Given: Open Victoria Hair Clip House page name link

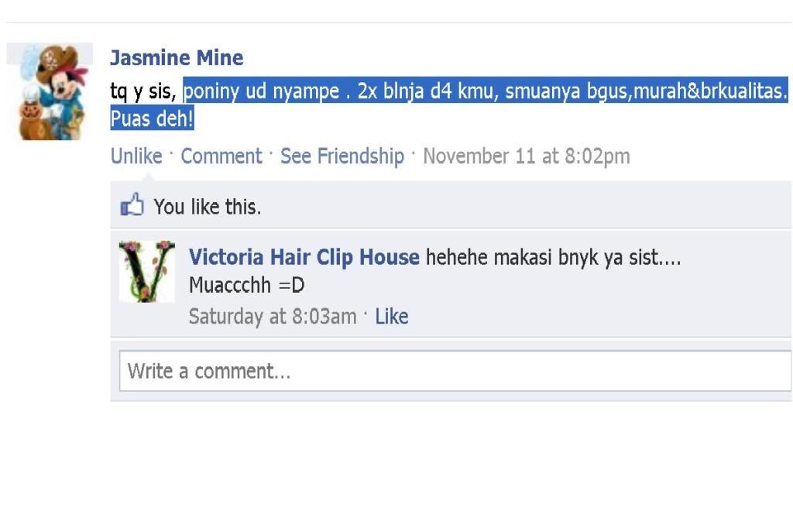Looking at the screenshot, I should (304, 257).
